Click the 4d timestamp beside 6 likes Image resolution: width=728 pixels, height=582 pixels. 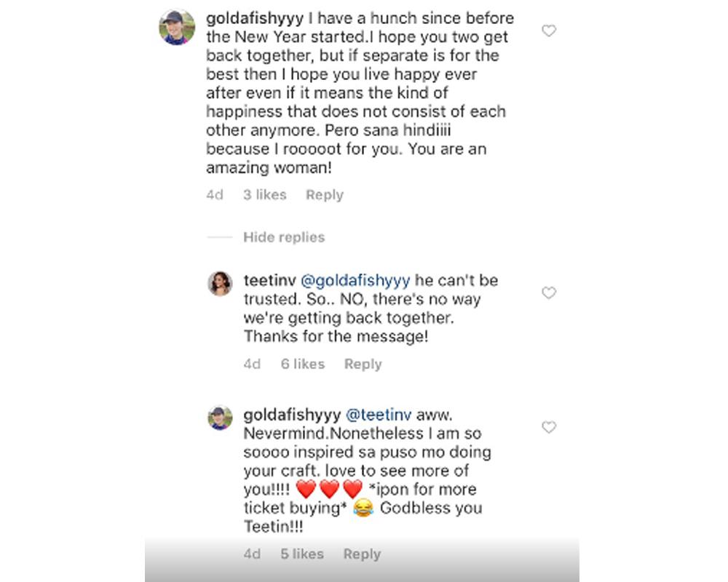pyautogui.click(x=252, y=364)
